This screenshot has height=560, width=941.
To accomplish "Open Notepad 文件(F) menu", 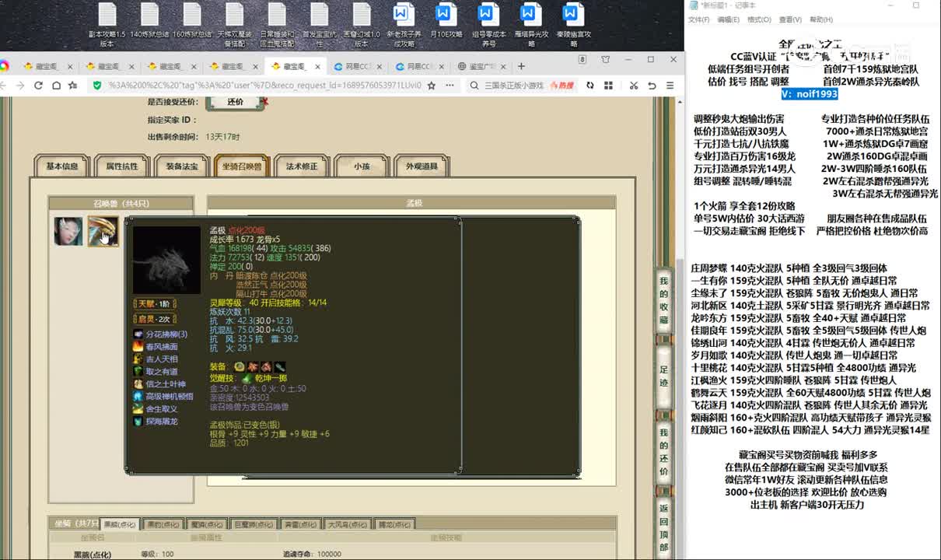I will click(x=700, y=19).
